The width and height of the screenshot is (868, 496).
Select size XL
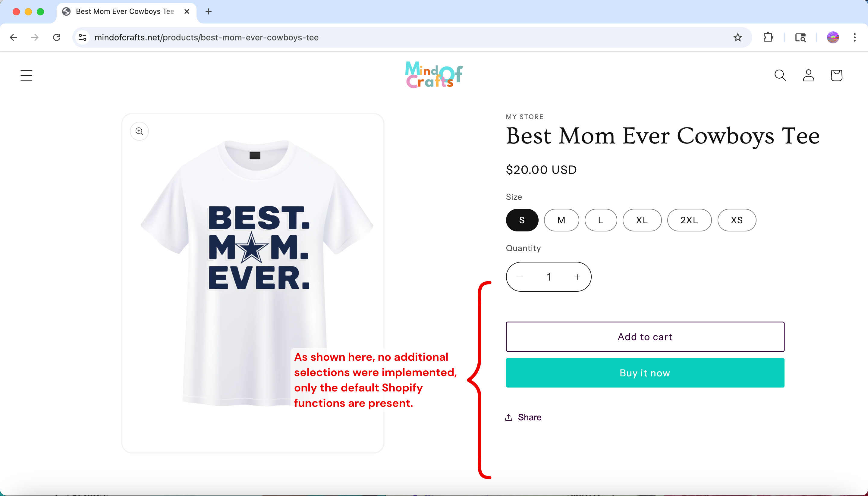click(642, 220)
